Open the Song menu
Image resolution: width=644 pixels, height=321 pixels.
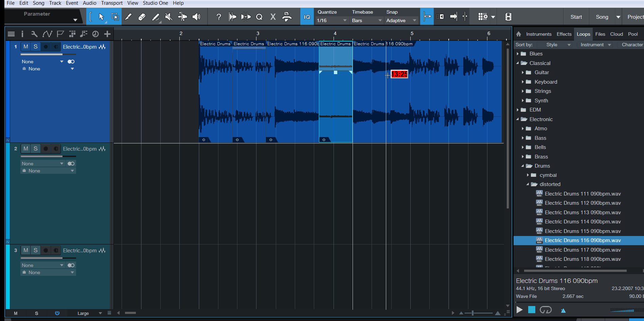38,3
